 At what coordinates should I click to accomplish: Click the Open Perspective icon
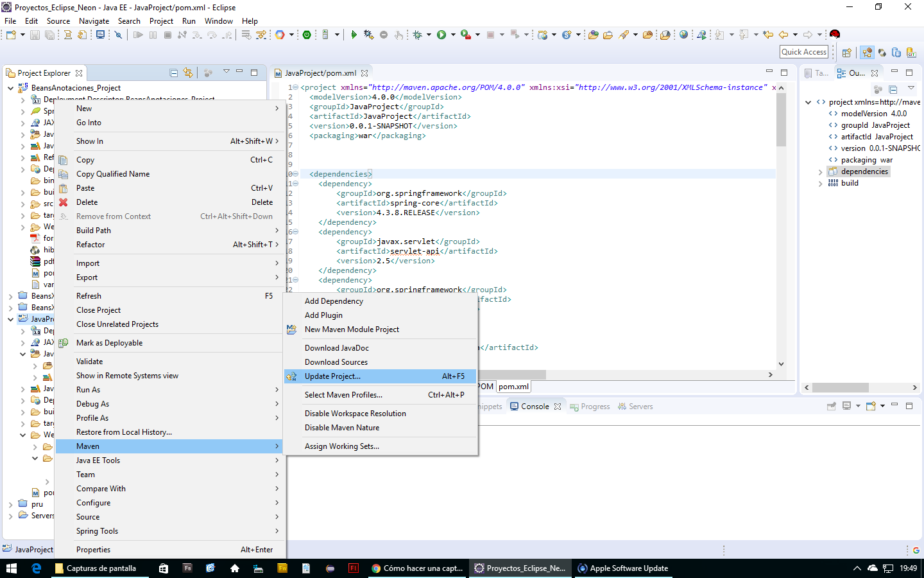click(847, 53)
